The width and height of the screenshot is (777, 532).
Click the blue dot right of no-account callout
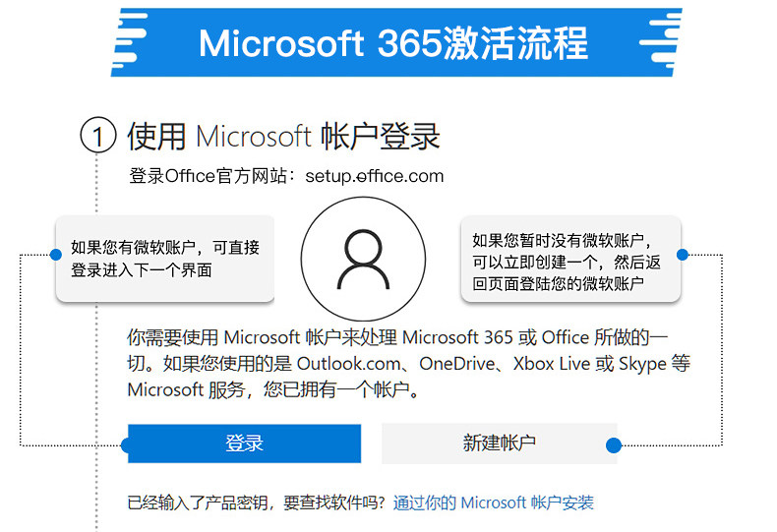pos(683,255)
